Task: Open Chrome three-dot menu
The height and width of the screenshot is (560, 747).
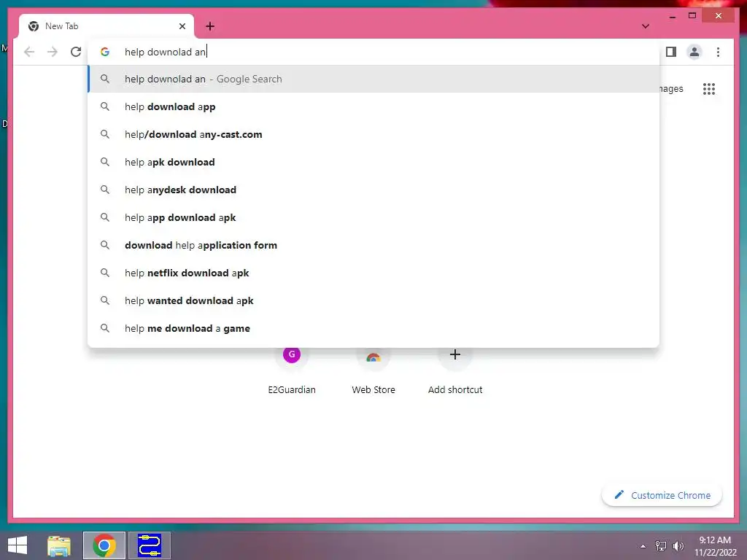Action: click(718, 52)
